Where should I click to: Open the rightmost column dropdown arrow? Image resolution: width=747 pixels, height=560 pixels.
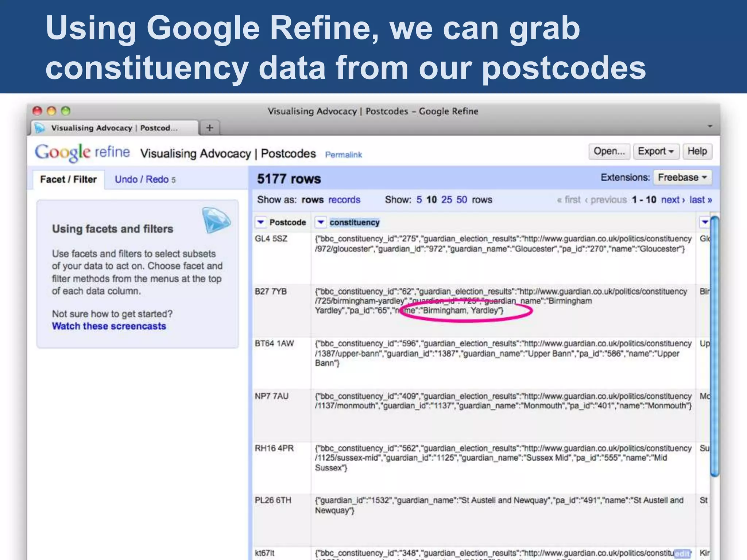[x=705, y=222]
